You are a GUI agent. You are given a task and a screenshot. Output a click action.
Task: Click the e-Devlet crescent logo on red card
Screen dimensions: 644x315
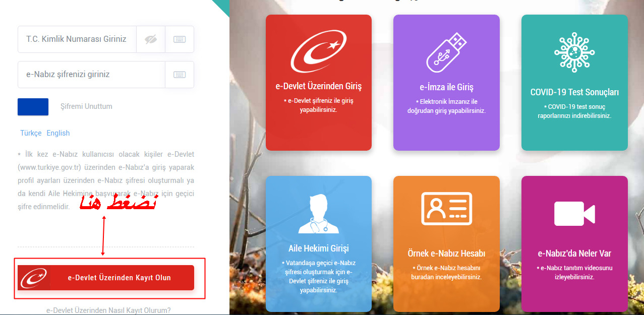(x=319, y=51)
